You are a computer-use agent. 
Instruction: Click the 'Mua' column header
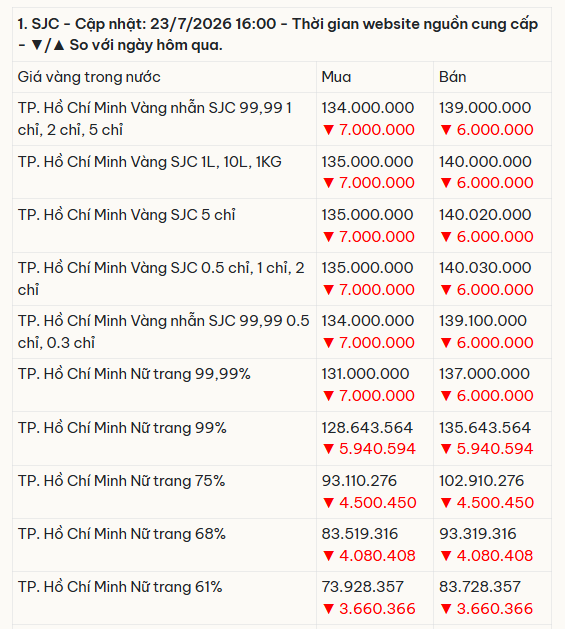click(336, 77)
